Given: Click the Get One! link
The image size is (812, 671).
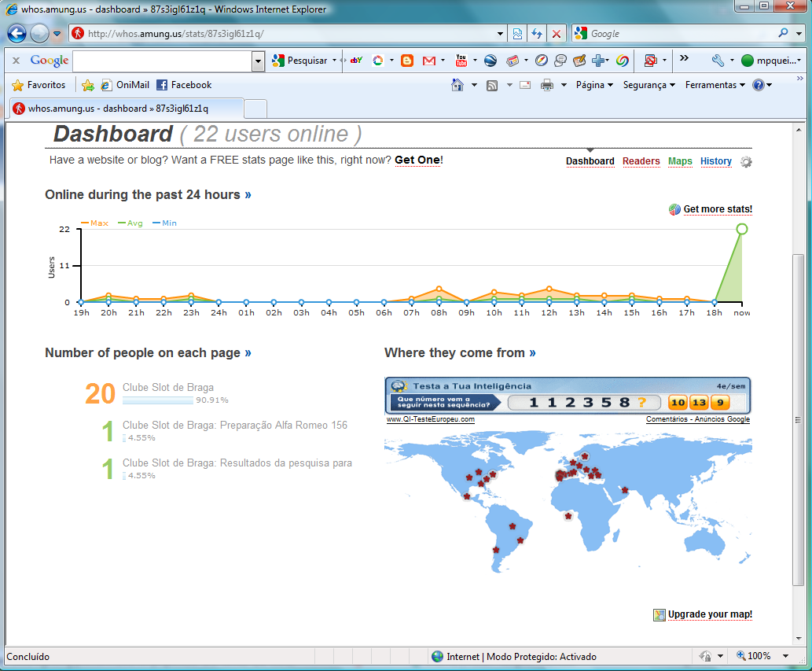Looking at the screenshot, I should pyautogui.click(x=418, y=160).
